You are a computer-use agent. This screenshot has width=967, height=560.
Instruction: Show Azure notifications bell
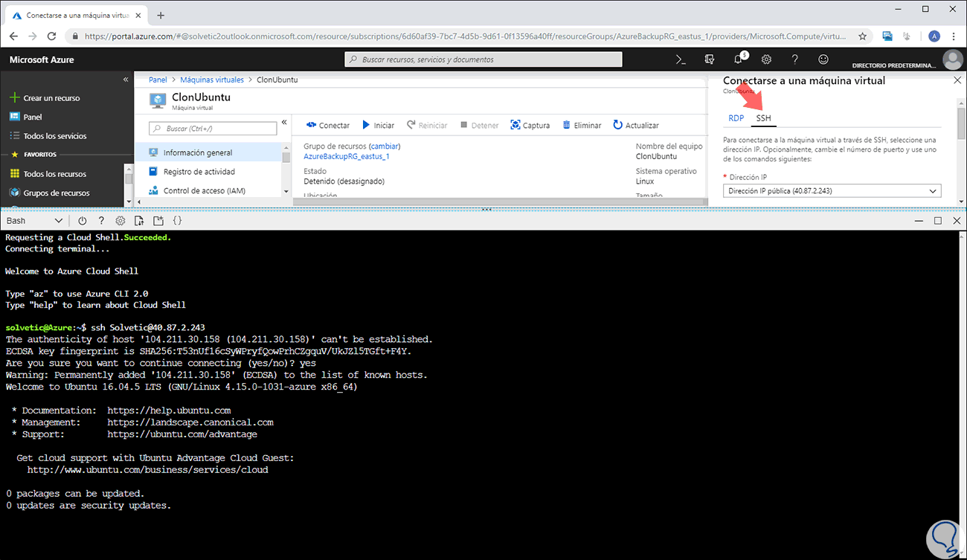point(739,59)
